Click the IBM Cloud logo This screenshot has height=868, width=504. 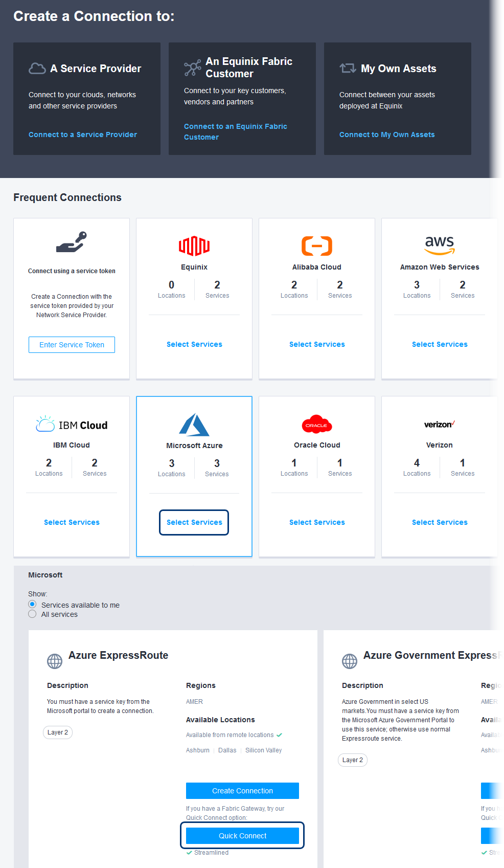[x=72, y=425]
